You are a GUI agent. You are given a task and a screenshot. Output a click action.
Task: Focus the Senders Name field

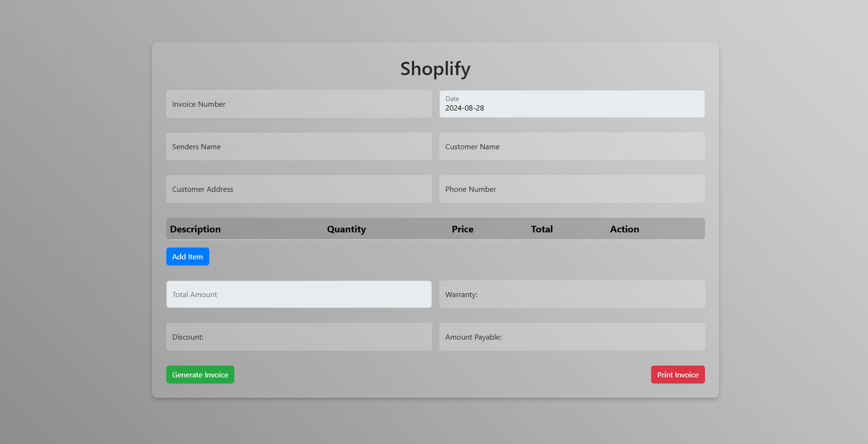click(299, 146)
